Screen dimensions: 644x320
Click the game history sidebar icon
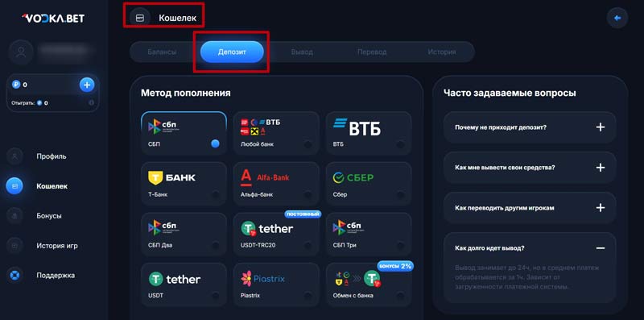[x=14, y=246]
